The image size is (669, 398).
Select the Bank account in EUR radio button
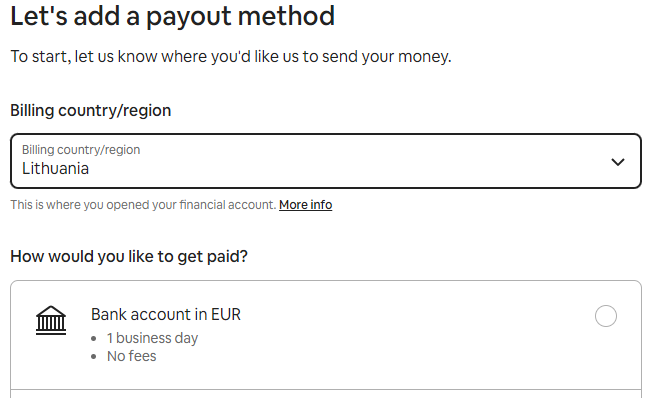click(605, 316)
